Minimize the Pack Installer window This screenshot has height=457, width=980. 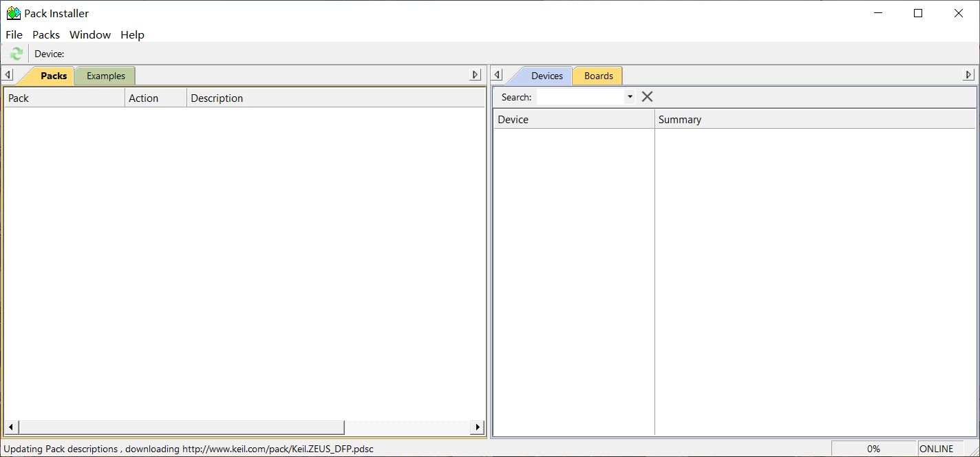coord(877,13)
